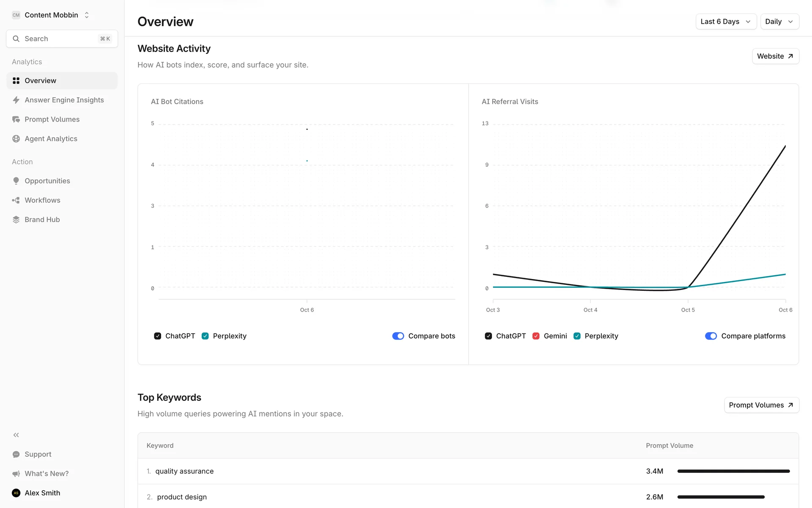Viewport: 812px width, 508px height.
Task: Turn off the Compare bots toggle
Action: (x=398, y=336)
